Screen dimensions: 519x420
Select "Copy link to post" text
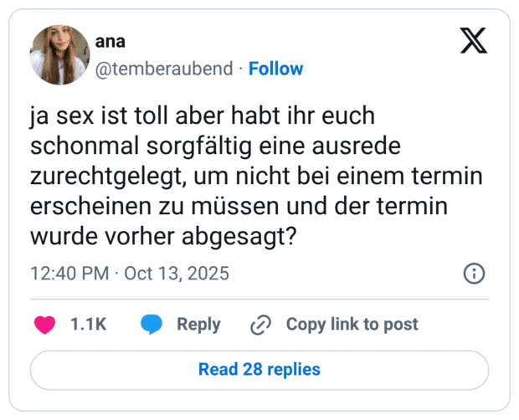[352, 325]
